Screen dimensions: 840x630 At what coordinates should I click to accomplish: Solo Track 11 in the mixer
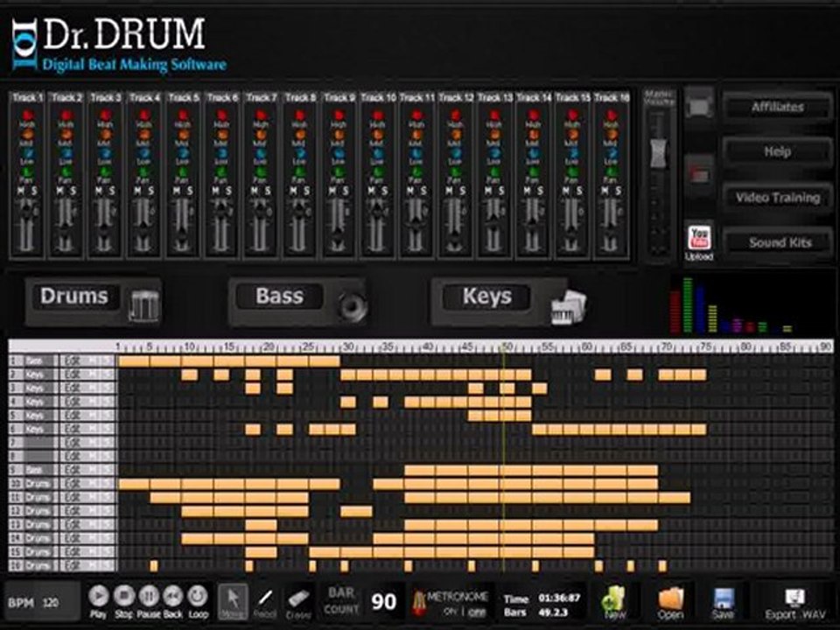[x=423, y=191]
